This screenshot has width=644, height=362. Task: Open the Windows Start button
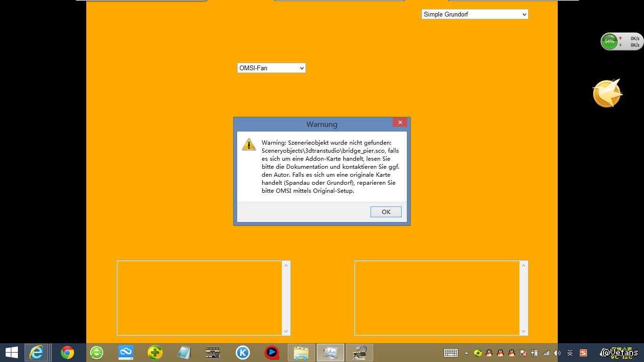coord(12,352)
